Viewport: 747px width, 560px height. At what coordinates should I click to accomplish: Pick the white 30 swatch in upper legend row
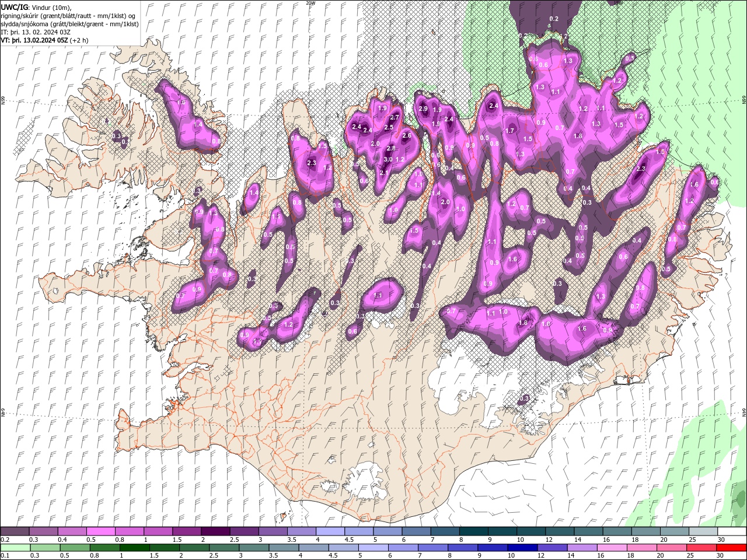(x=732, y=531)
